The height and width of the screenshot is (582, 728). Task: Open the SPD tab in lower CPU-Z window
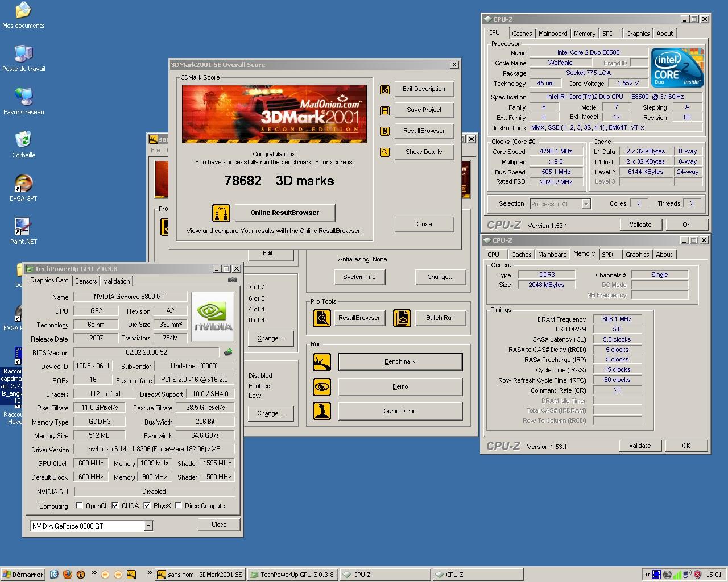click(x=607, y=255)
